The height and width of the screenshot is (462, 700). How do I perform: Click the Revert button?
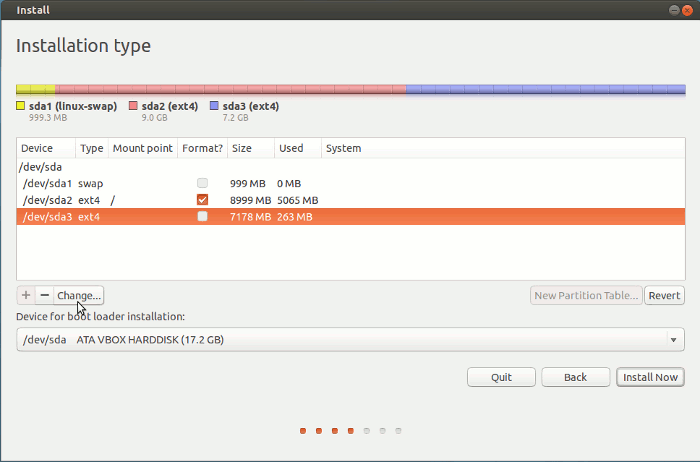coord(664,295)
